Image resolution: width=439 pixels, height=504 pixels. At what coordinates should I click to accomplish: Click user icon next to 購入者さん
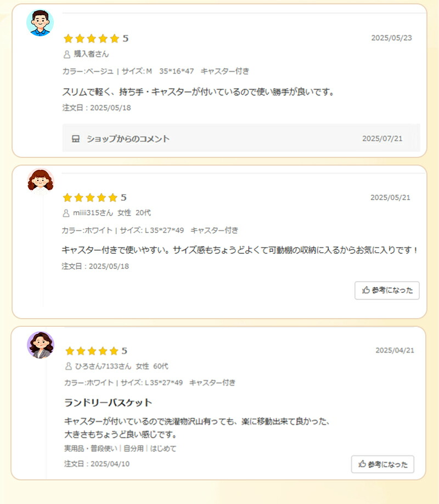(67, 54)
